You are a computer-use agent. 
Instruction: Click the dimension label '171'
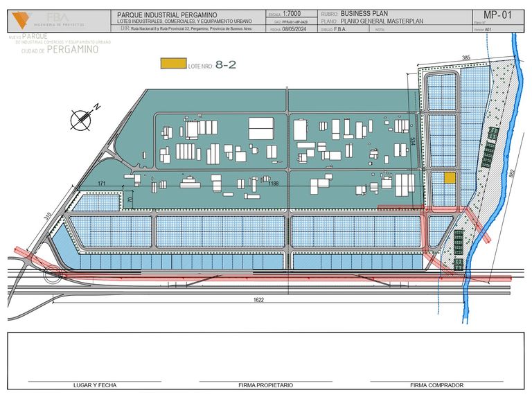tap(101, 184)
